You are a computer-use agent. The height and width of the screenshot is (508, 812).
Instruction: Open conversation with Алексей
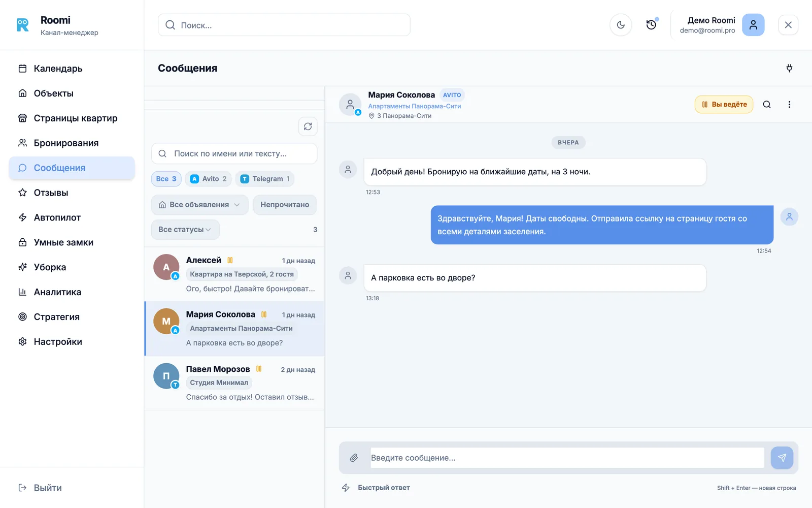click(x=234, y=274)
